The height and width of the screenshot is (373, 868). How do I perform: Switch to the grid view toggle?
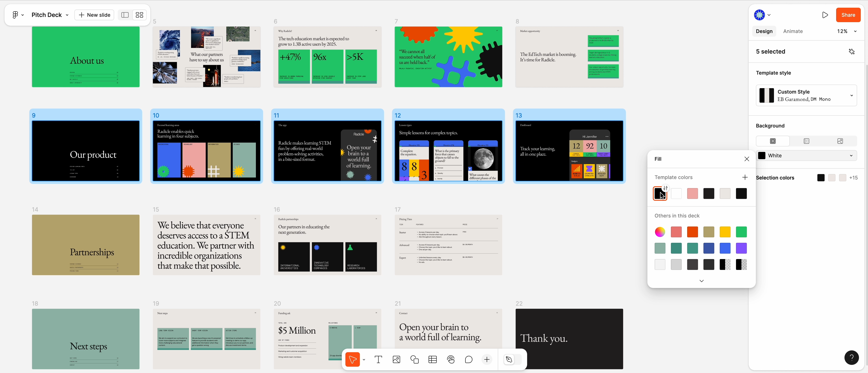[x=139, y=15]
